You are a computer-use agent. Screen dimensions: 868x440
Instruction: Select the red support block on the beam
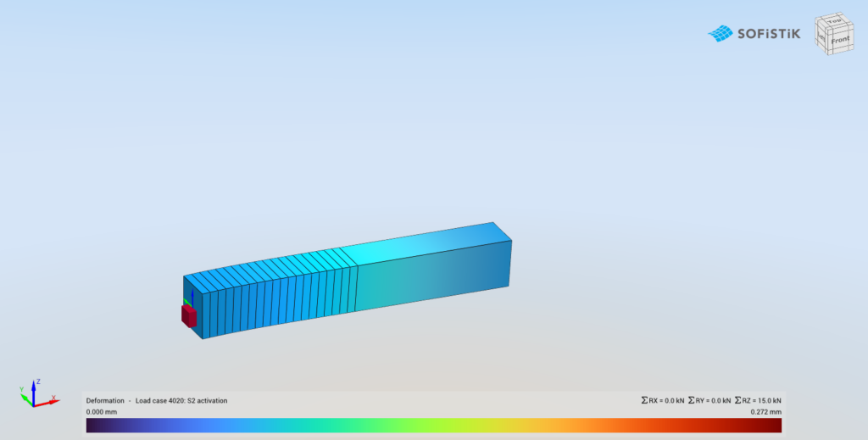tap(189, 316)
